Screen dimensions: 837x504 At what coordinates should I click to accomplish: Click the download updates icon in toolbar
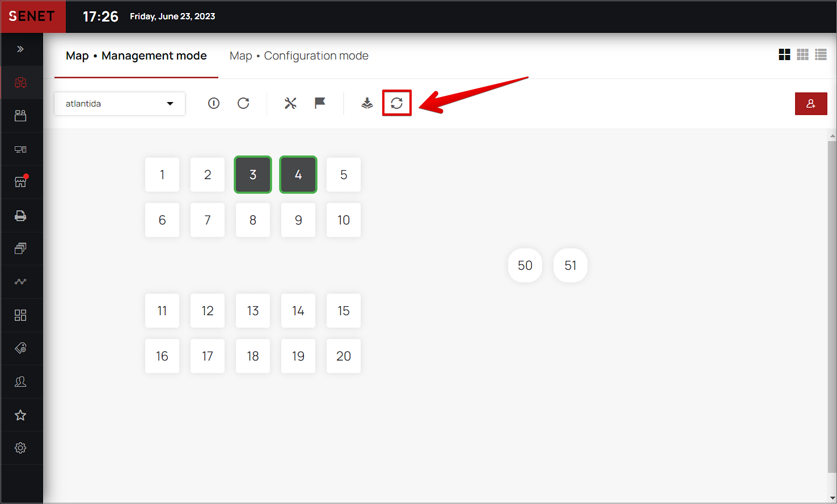[367, 103]
